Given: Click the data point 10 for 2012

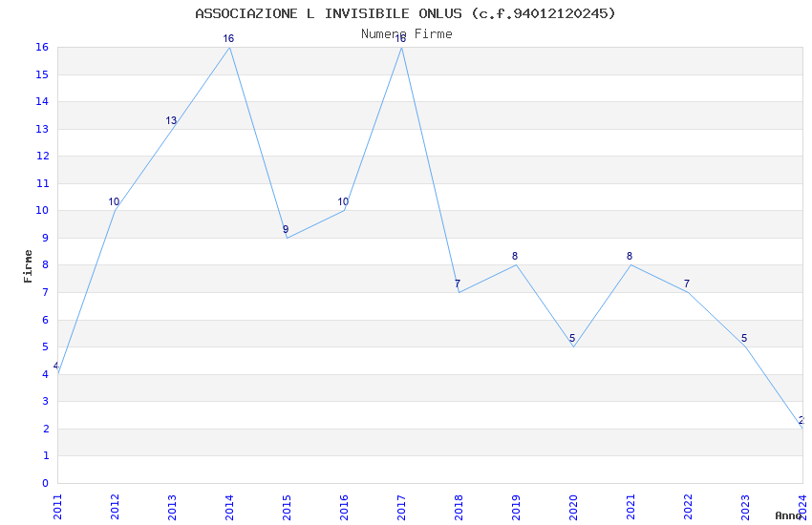Looking at the screenshot, I should tap(114, 201).
